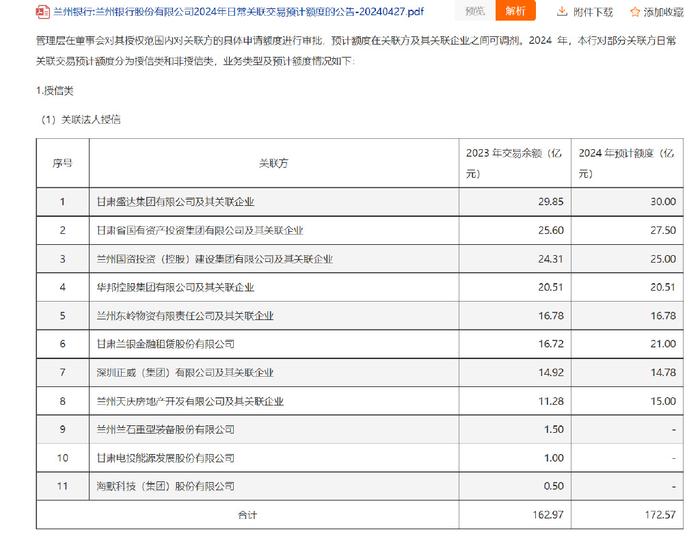The width and height of the screenshot is (700, 541).
Task: Click the 添加收藏 text link
Action: [x=663, y=12]
